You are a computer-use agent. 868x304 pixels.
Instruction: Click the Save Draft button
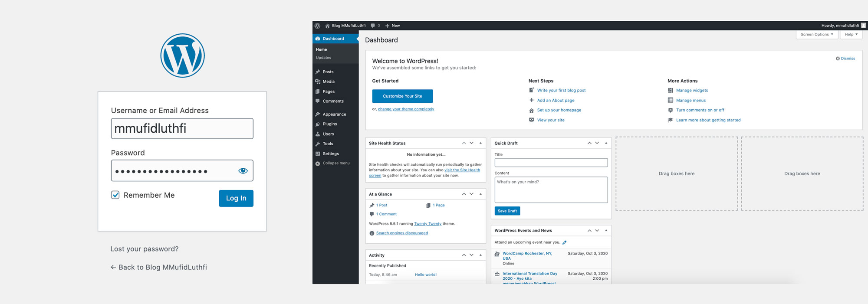(507, 211)
